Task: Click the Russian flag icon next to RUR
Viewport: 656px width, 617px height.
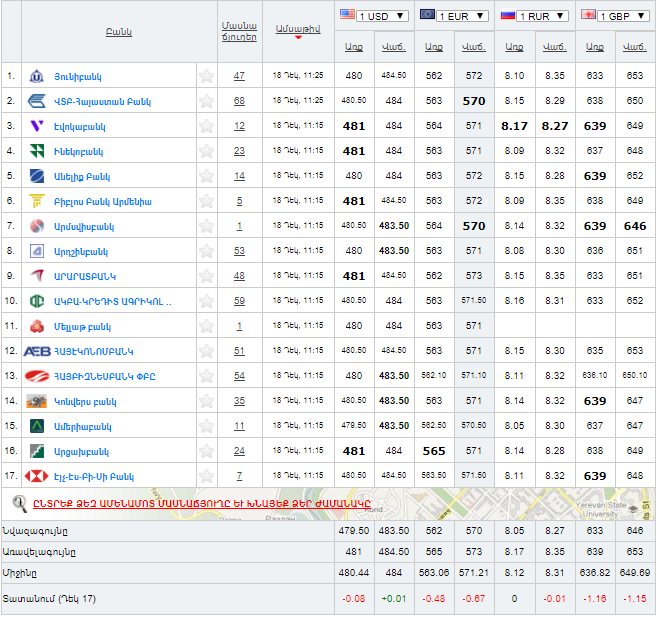Action: pyautogui.click(x=507, y=15)
